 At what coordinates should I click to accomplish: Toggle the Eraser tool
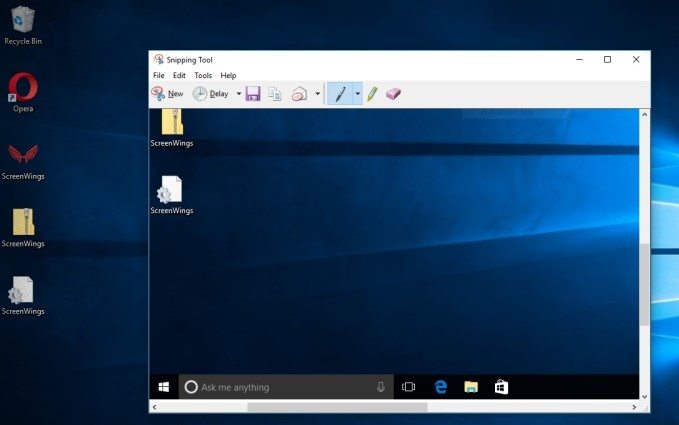(393, 94)
